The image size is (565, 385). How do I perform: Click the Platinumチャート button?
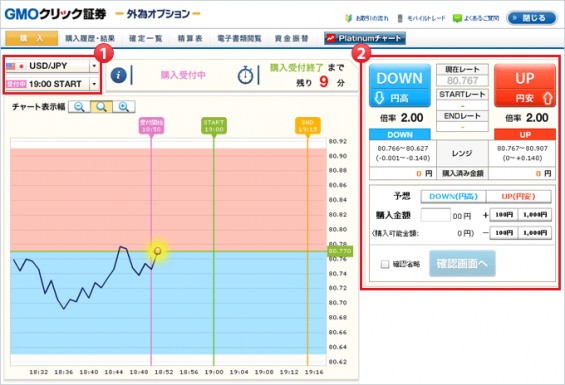click(x=365, y=38)
